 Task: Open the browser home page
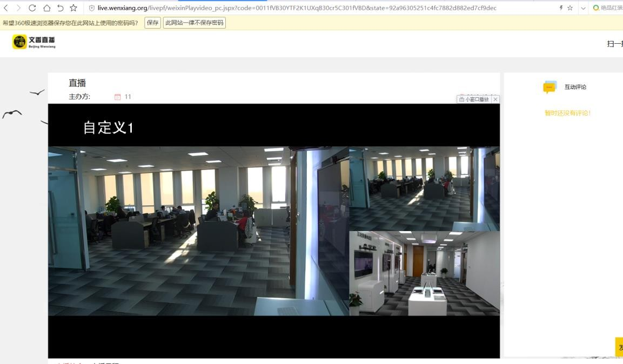pyautogui.click(x=47, y=8)
